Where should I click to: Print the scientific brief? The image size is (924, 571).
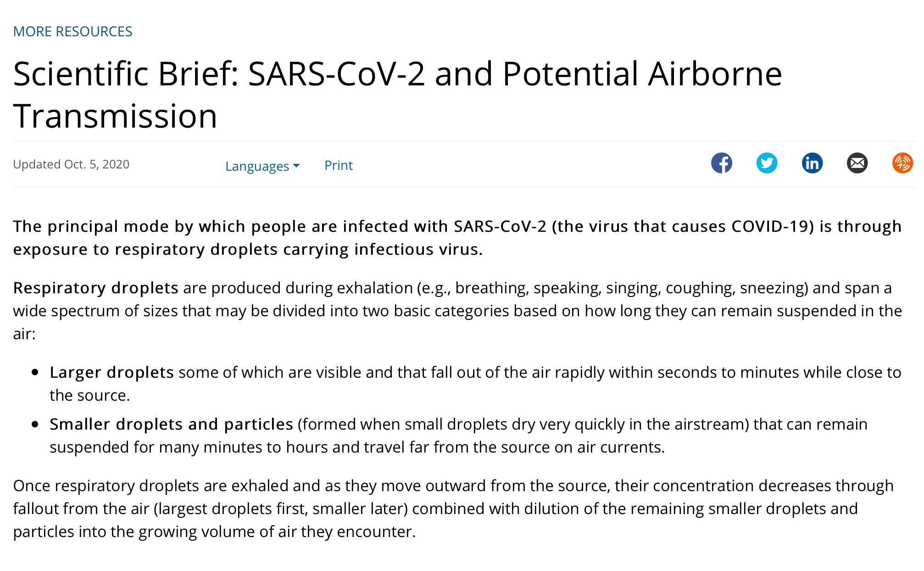338,165
